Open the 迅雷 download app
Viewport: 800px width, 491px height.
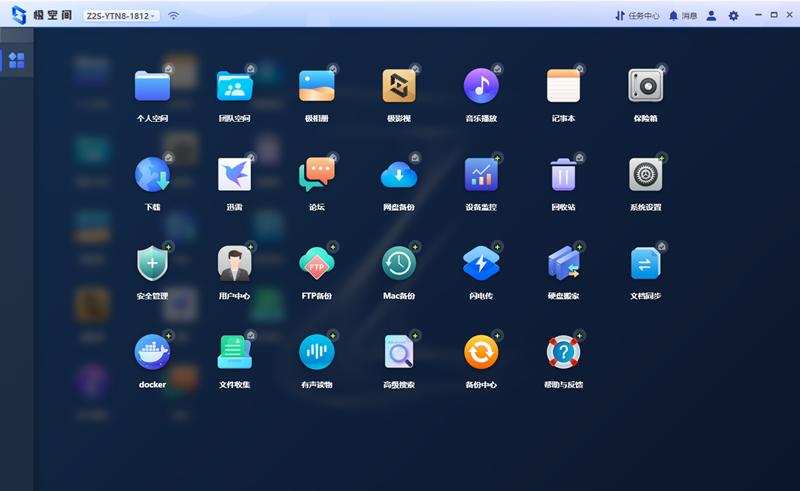click(234, 175)
